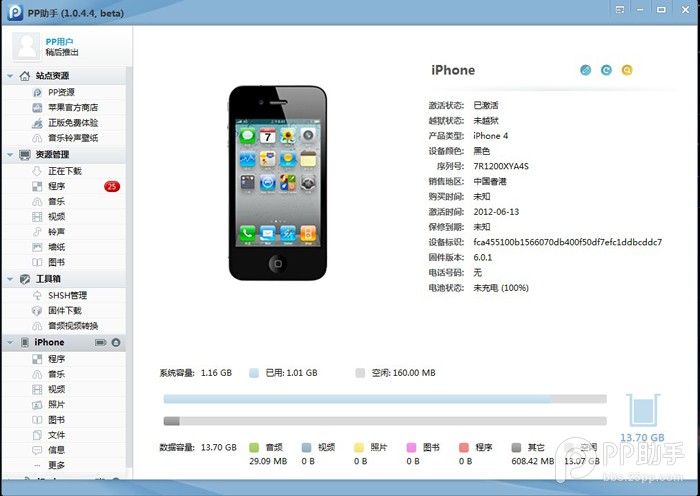Collapse the 工具箱 section arrow
The image size is (700, 496).
10,279
